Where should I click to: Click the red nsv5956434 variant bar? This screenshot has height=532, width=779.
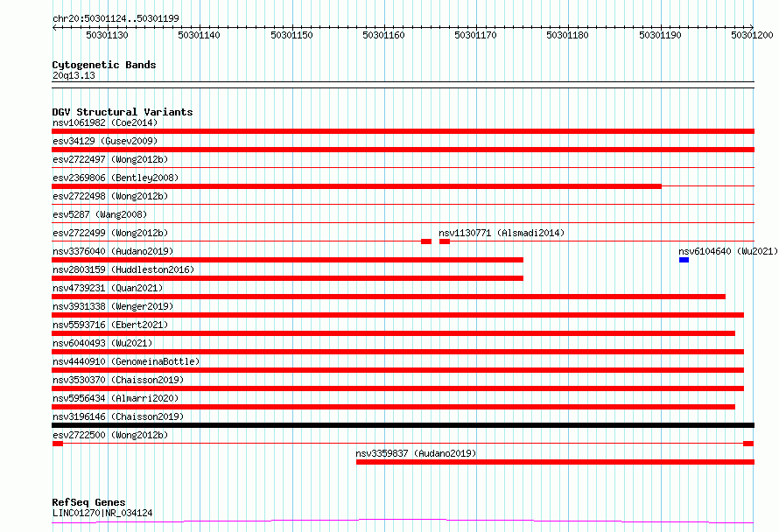coord(394,407)
